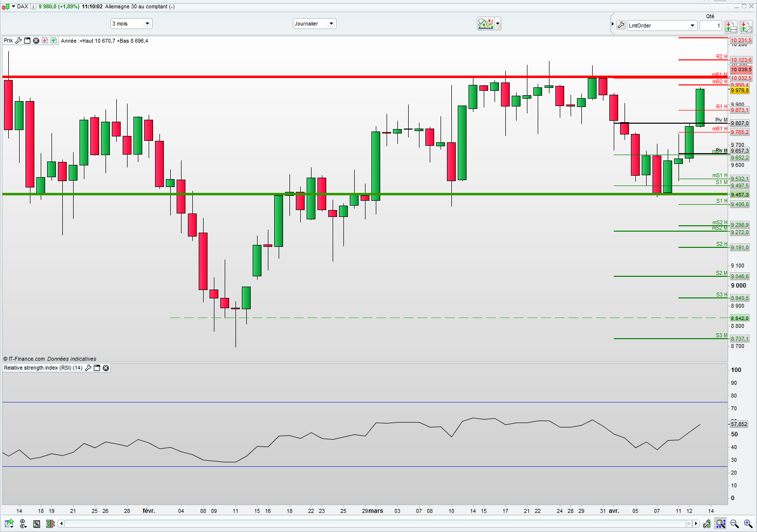Click the 10 231,5 price label
This screenshot has height=532, width=757.
tap(741, 40)
